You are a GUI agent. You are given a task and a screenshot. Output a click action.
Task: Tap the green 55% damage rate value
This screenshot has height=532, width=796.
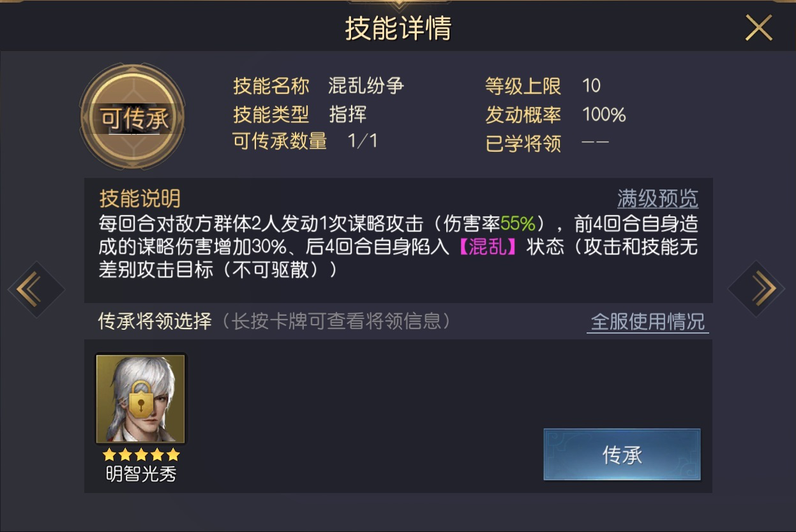(518, 224)
